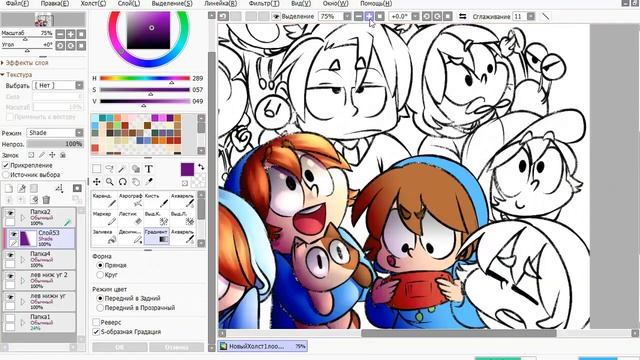The width and height of the screenshot is (640, 360).
Task: Delete the layer with trash icon
Action: click(46, 200)
